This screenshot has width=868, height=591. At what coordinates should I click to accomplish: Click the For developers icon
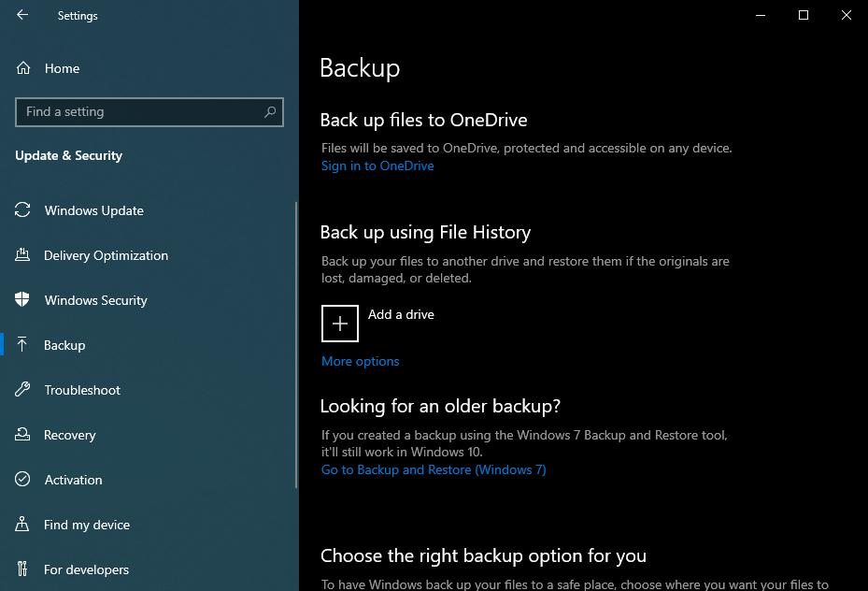pyautogui.click(x=23, y=569)
